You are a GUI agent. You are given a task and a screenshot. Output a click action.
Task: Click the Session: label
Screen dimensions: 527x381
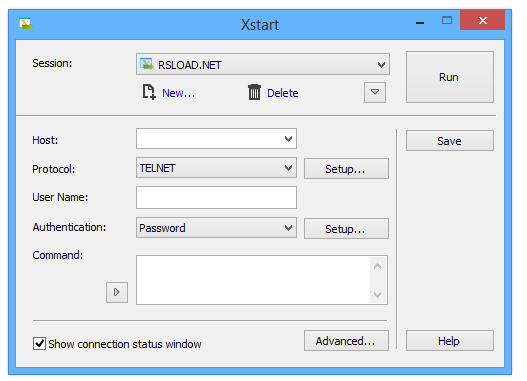52,63
